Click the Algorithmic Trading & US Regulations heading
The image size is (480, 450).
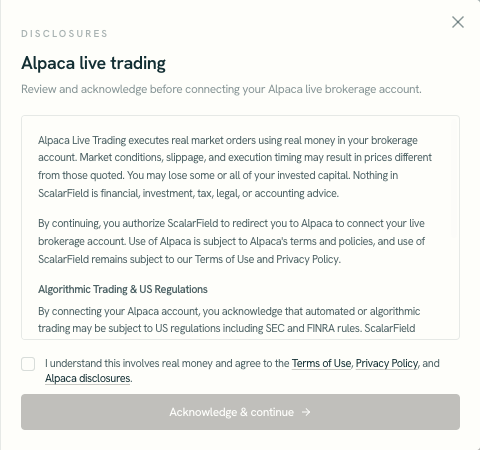click(x=123, y=289)
